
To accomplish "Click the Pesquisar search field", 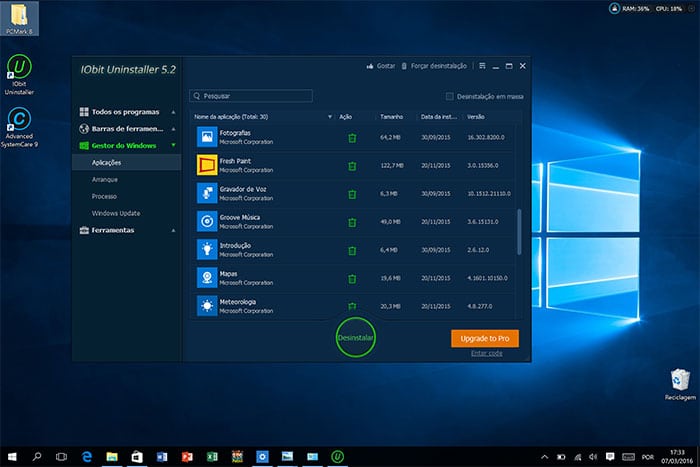I will click(x=251, y=96).
